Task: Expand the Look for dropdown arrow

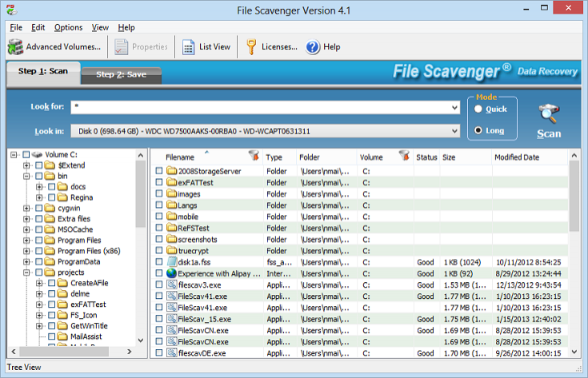Action: click(454, 107)
